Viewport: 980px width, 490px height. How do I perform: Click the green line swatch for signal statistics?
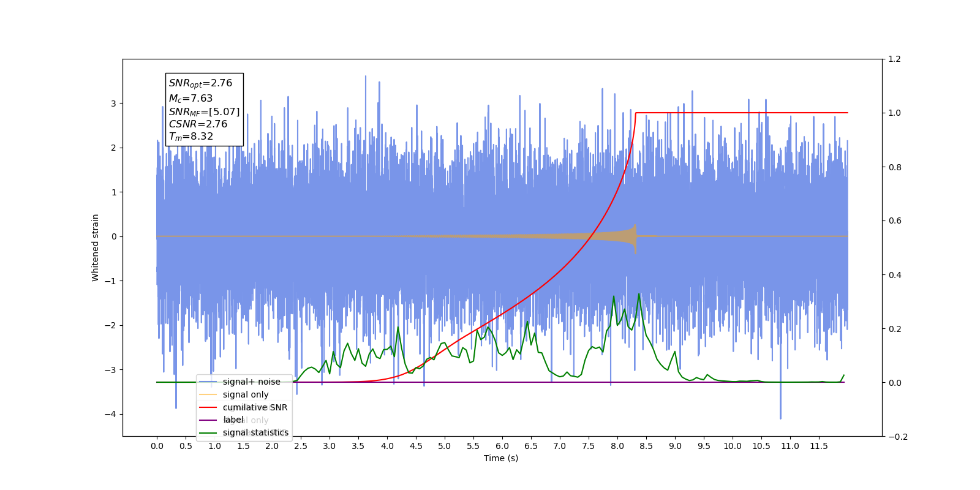click(208, 432)
